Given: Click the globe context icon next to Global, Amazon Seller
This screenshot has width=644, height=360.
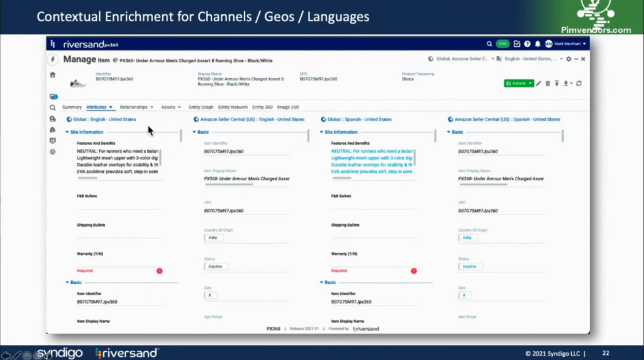Looking at the screenshot, I should (x=431, y=59).
